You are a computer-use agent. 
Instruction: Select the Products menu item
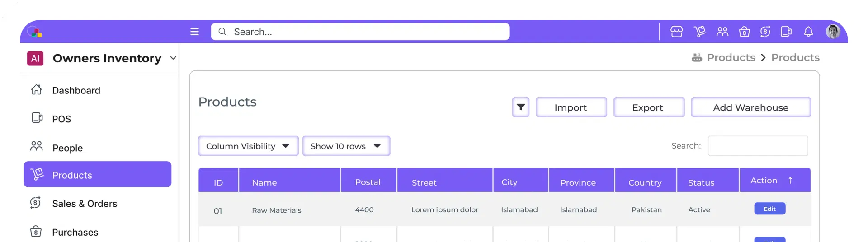[97, 174]
